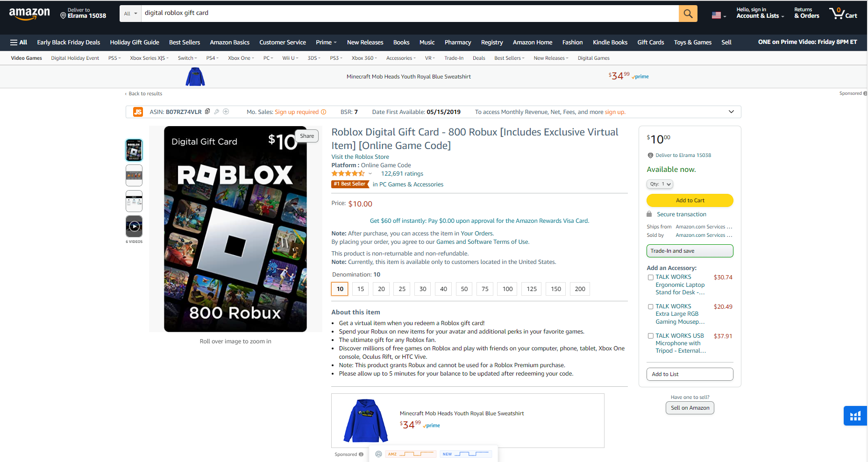This screenshot has height=462, width=868.
Task: Go to Best Sellers in main navigation
Action: [185, 42]
